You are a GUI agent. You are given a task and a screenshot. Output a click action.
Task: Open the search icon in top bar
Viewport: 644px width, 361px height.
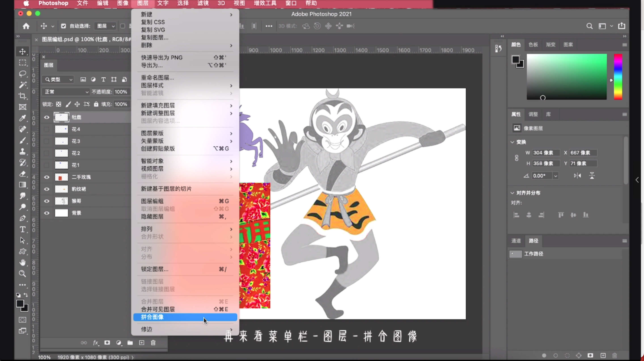click(x=589, y=26)
